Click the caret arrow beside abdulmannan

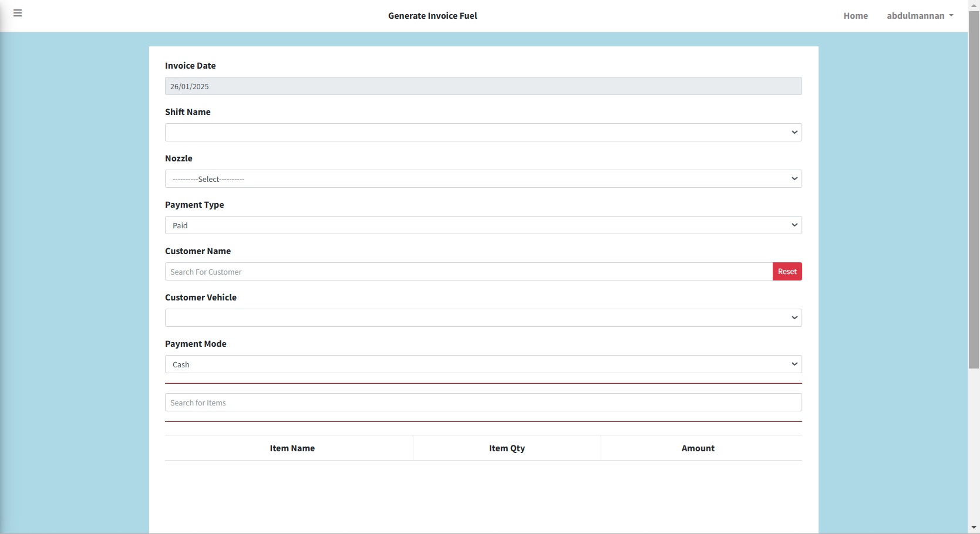951,16
